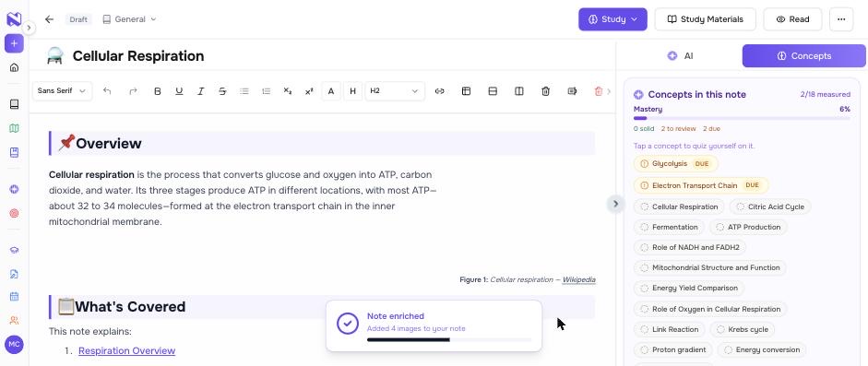868x366 pixels.
Task: Click the icon left of red trash
Action: click(x=573, y=91)
